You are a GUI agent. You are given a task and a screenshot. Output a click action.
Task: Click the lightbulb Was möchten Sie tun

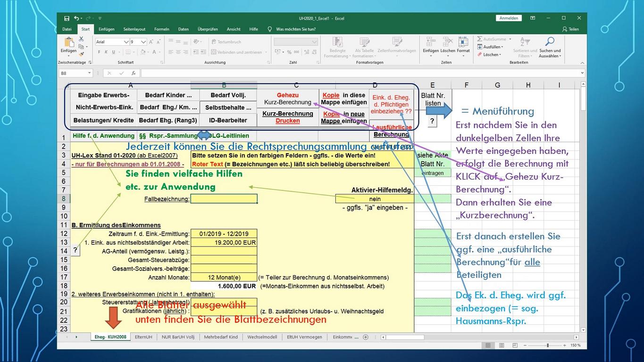click(x=270, y=29)
